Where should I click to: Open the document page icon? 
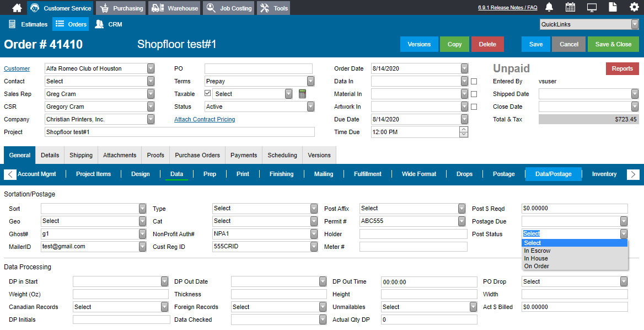[x=613, y=7]
